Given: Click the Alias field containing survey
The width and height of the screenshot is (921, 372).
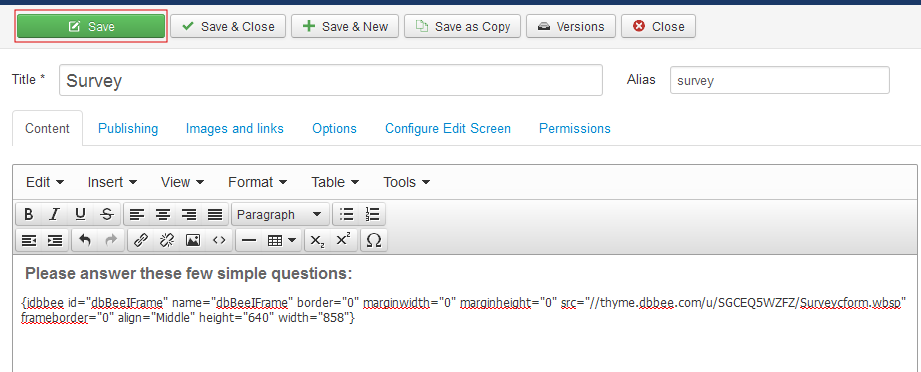Looking at the screenshot, I should (779, 80).
